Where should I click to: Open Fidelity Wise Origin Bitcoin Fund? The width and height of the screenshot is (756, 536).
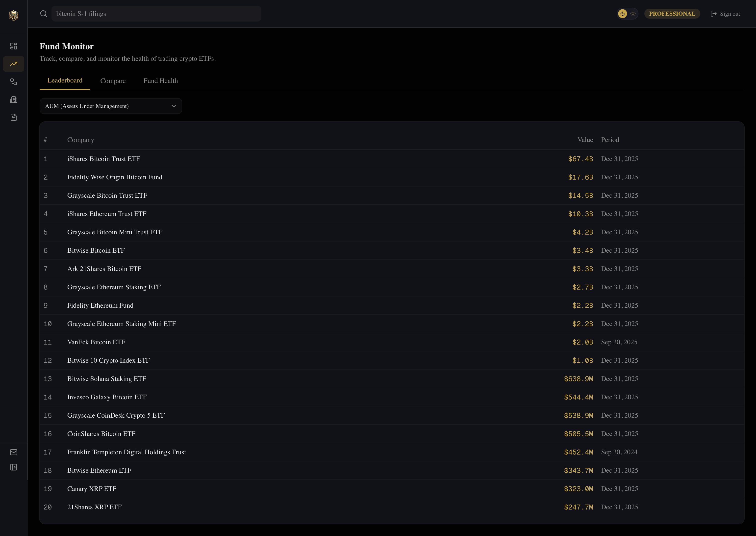115,177
